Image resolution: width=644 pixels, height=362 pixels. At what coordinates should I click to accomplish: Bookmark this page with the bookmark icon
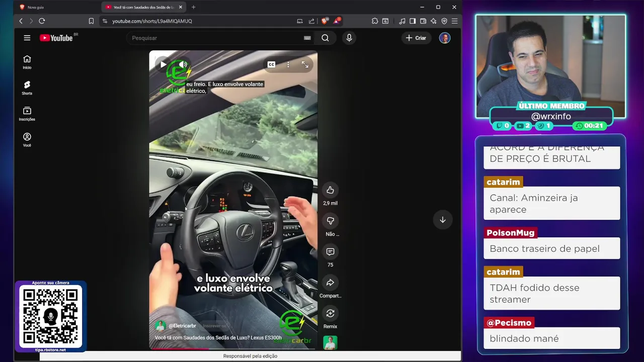tap(91, 21)
